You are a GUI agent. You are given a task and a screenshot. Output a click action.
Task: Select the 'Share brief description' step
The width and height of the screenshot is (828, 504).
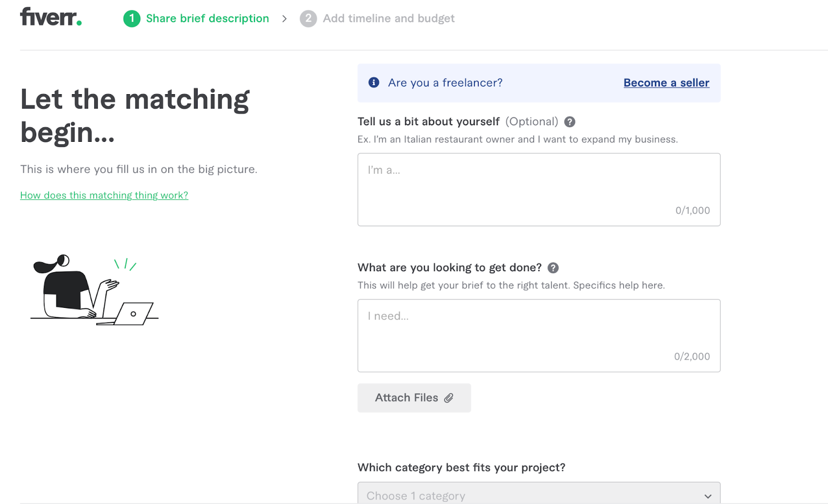pos(207,19)
